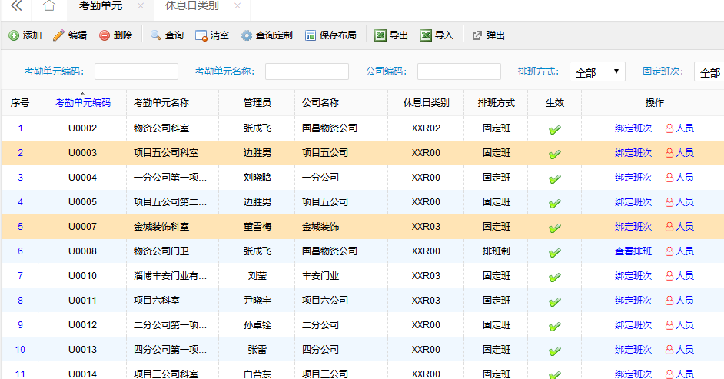
Task: Open 绑定班次 link for row U0010
Action: (x=633, y=276)
